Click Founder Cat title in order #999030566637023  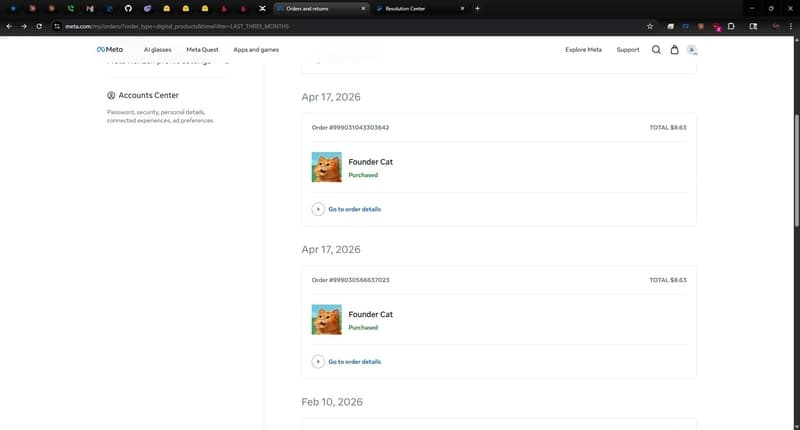point(370,315)
